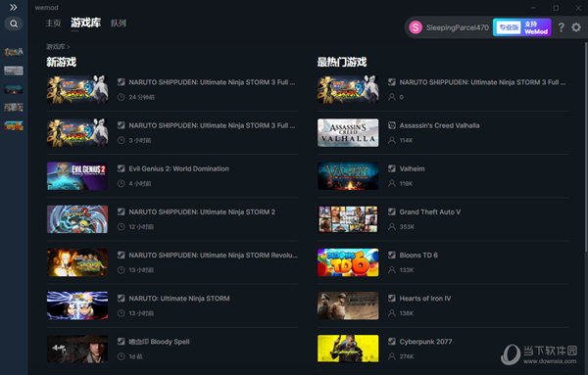Open Valheim shortcut in left sidebar
The image size is (588, 375).
[x=14, y=89]
